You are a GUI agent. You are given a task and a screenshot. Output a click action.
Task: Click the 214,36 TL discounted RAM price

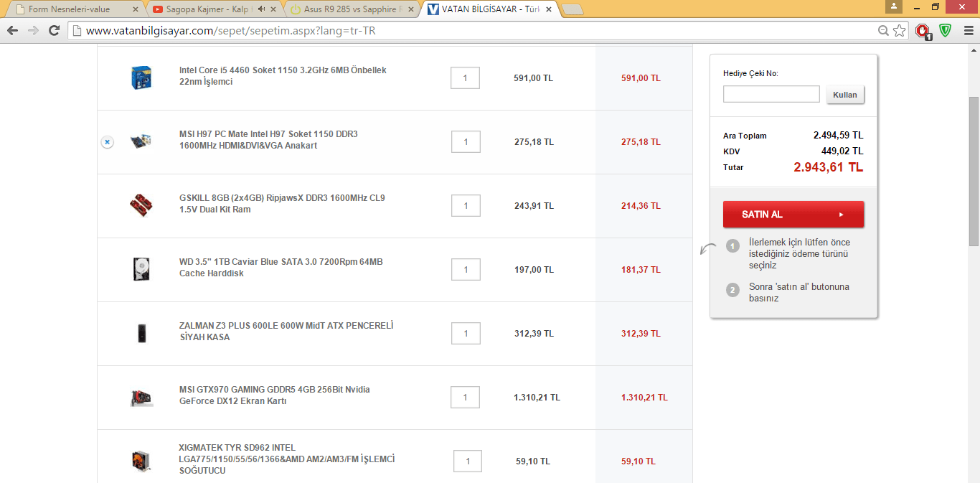(641, 206)
